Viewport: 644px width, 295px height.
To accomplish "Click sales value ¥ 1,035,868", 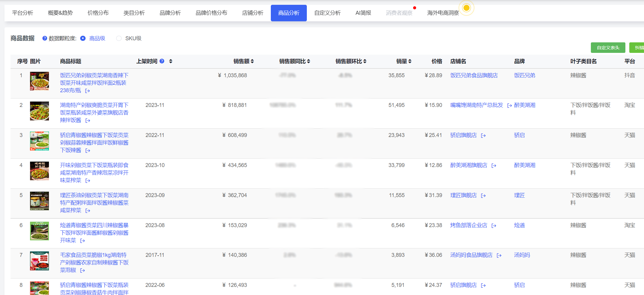I will click(232, 75).
